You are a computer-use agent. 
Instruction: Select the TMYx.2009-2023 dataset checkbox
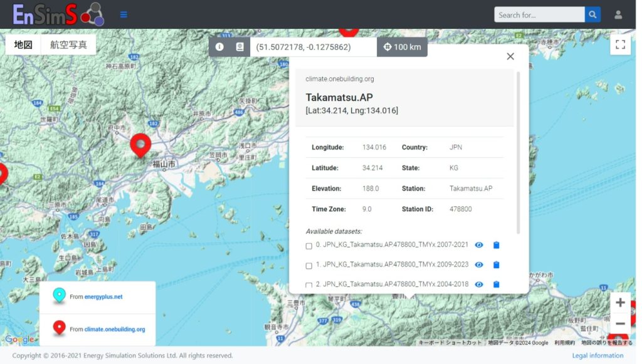click(309, 266)
